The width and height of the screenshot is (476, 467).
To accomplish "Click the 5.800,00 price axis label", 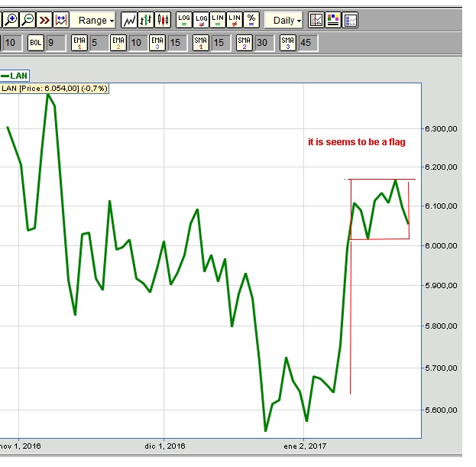I will click(441, 326).
